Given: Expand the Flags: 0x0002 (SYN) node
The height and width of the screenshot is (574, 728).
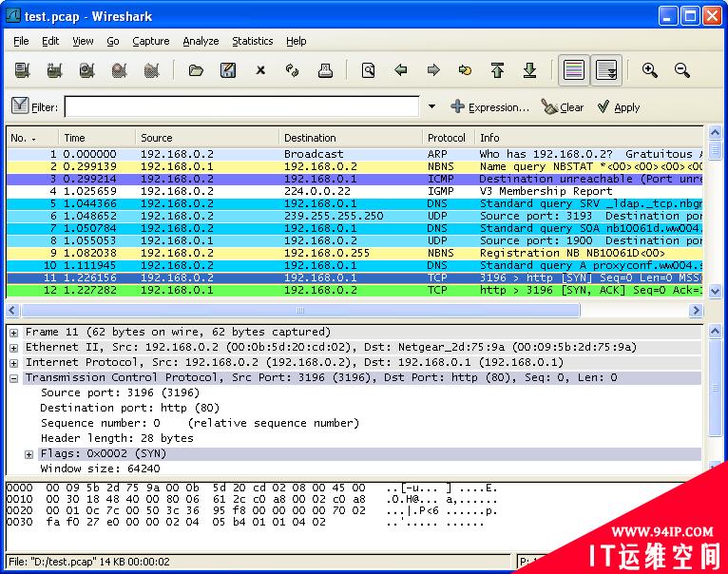Looking at the screenshot, I should 29,454.
